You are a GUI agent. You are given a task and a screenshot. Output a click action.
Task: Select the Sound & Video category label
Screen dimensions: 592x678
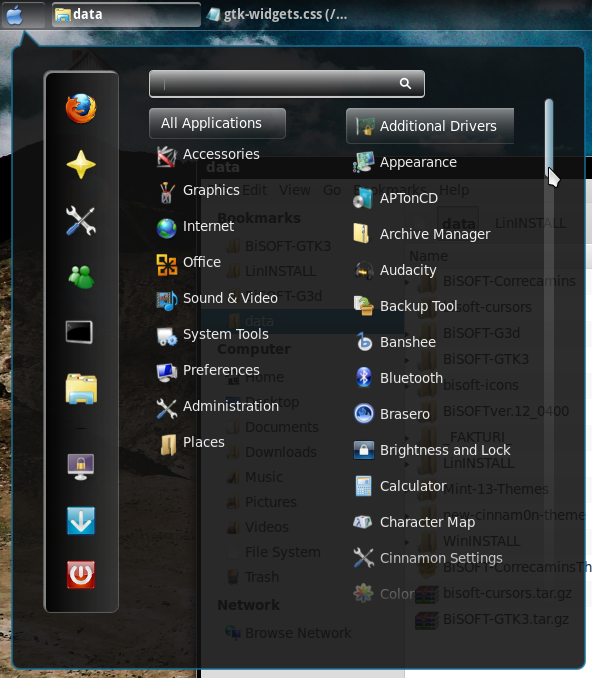click(230, 298)
